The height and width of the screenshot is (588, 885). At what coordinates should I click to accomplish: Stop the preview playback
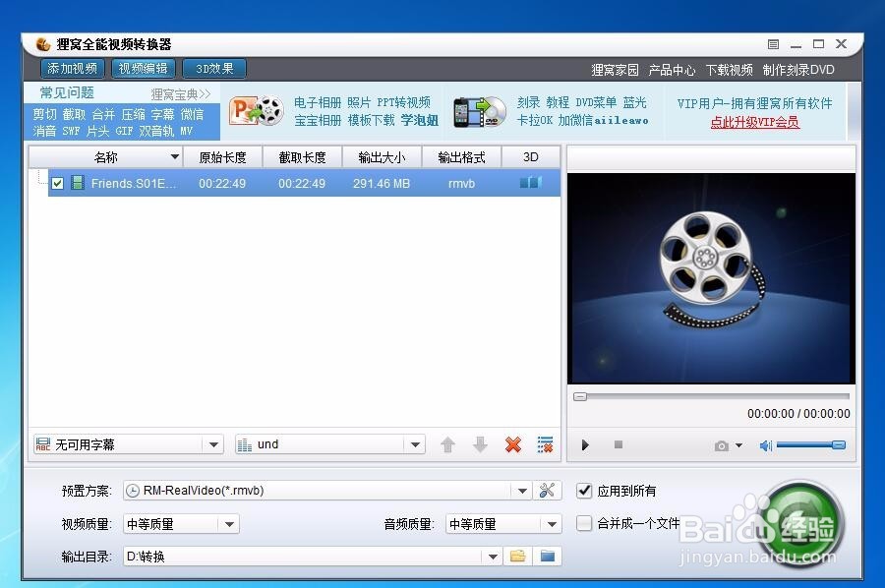pyautogui.click(x=619, y=444)
